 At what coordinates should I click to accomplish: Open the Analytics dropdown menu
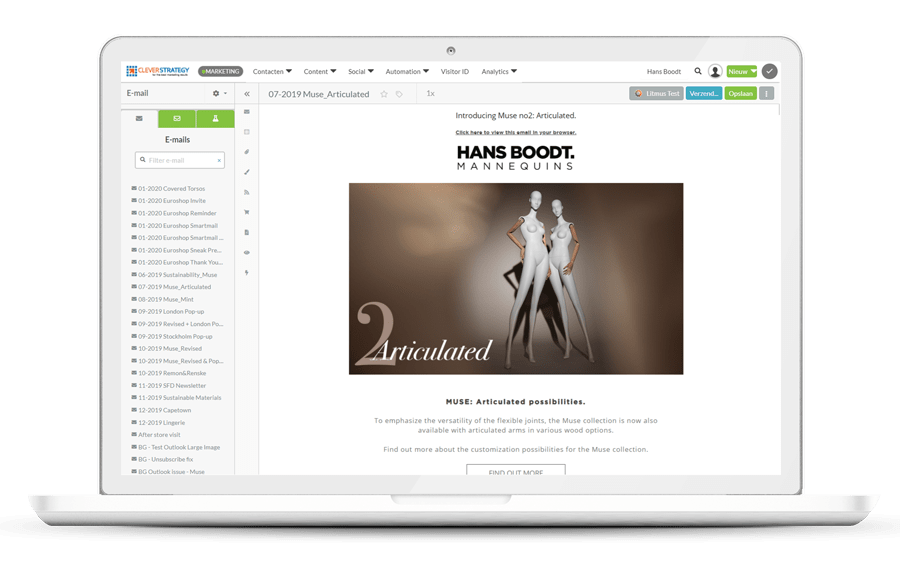coord(499,72)
